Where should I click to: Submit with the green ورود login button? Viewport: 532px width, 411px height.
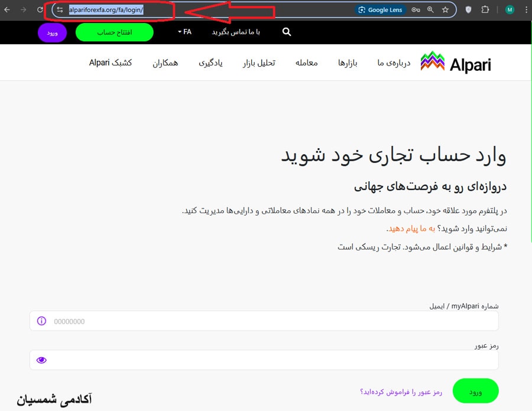point(476,391)
